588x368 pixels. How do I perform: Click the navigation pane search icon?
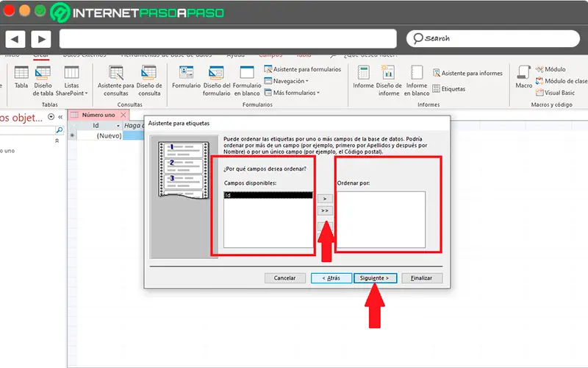tap(60, 130)
